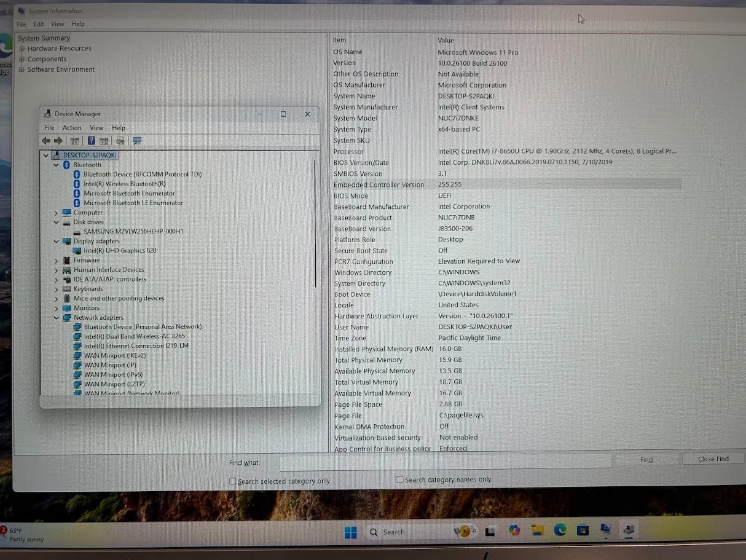746x560 pixels.
Task: Open Copilot from the taskbar
Action: 514,530
